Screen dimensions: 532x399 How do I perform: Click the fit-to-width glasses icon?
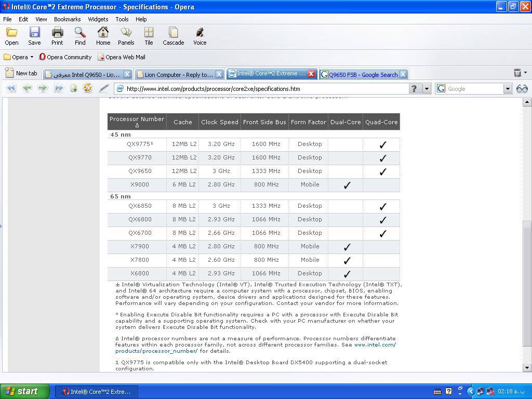pyautogui.click(x=522, y=89)
